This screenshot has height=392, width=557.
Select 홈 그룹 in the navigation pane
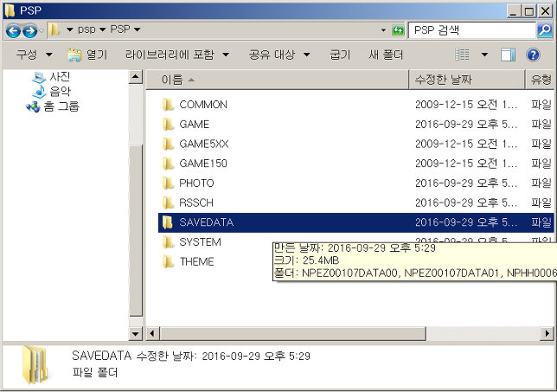61,106
